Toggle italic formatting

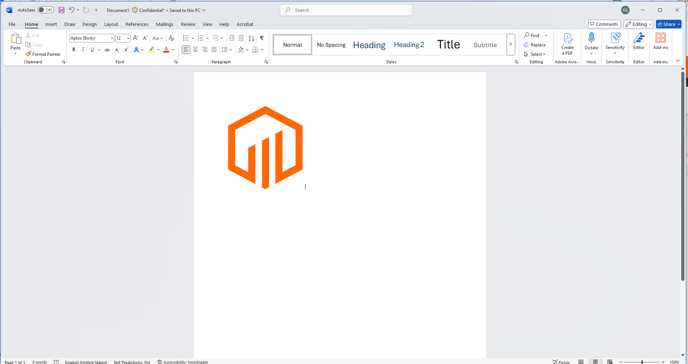pyautogui.click(x=83, y=50)
